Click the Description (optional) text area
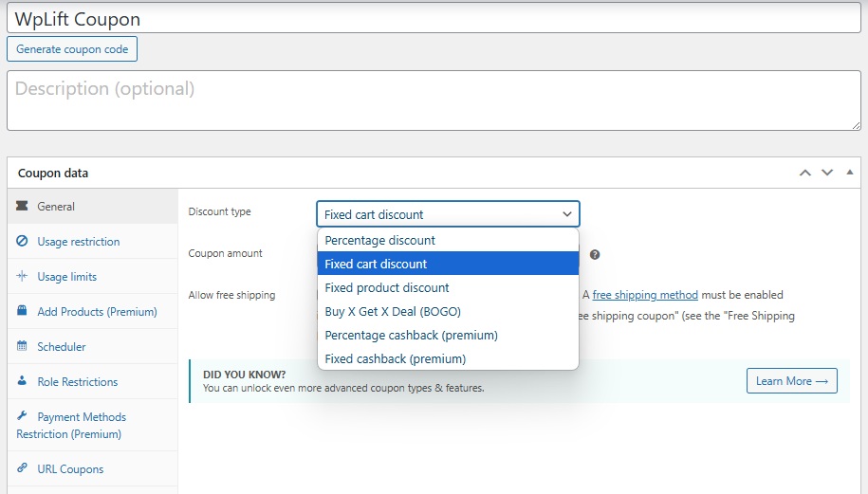Screen dimensions: 868x494 pos(434,100)
